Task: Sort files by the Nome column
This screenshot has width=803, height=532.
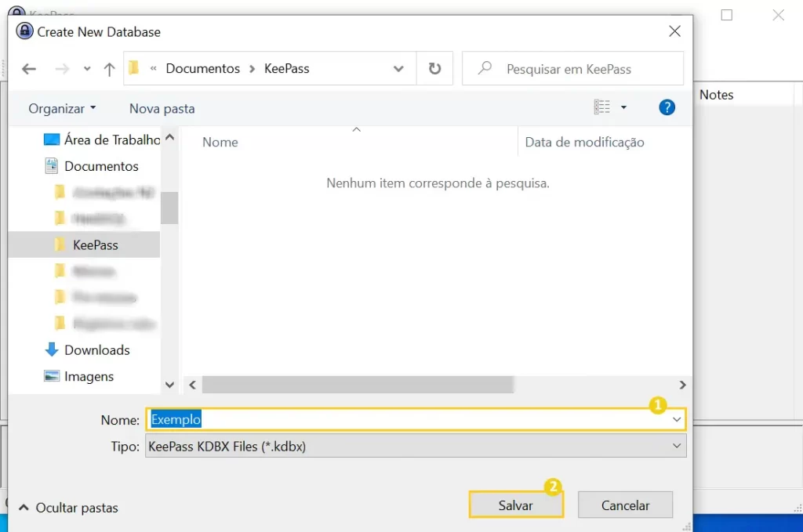Action: coord(220,143)
